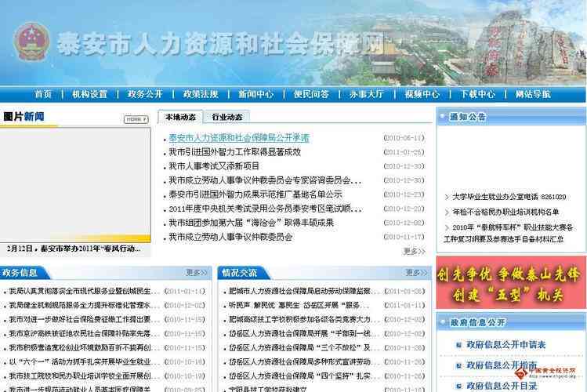Open 我市对进一步做好社会保险费征缴 article
This screenshot has height=392, width=587.
pyautogui.click(x=84, y=320)
